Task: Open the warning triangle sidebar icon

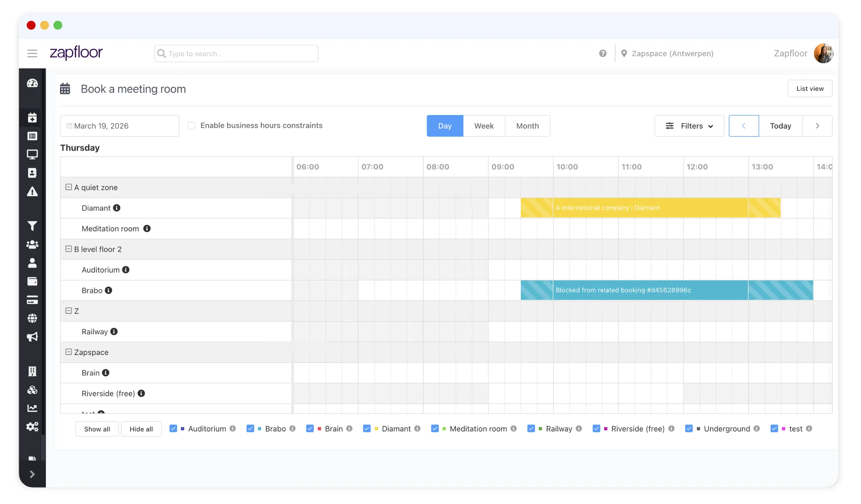Action: [32, 192]
